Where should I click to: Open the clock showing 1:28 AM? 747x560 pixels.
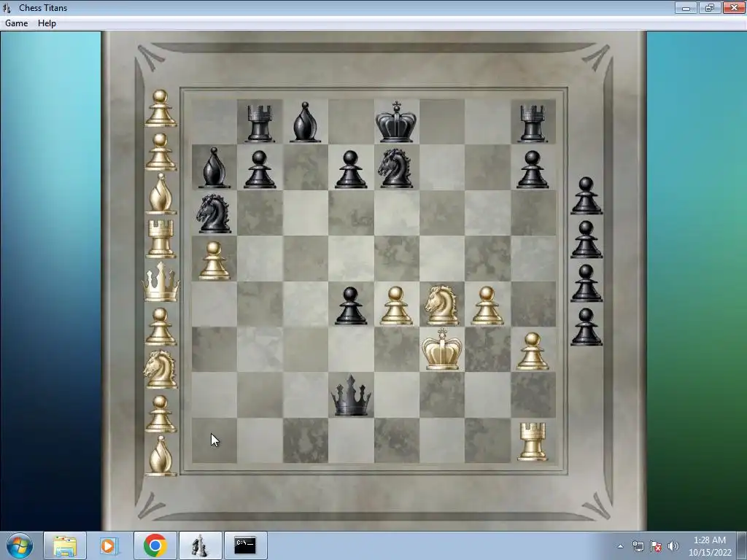point(710,546)
